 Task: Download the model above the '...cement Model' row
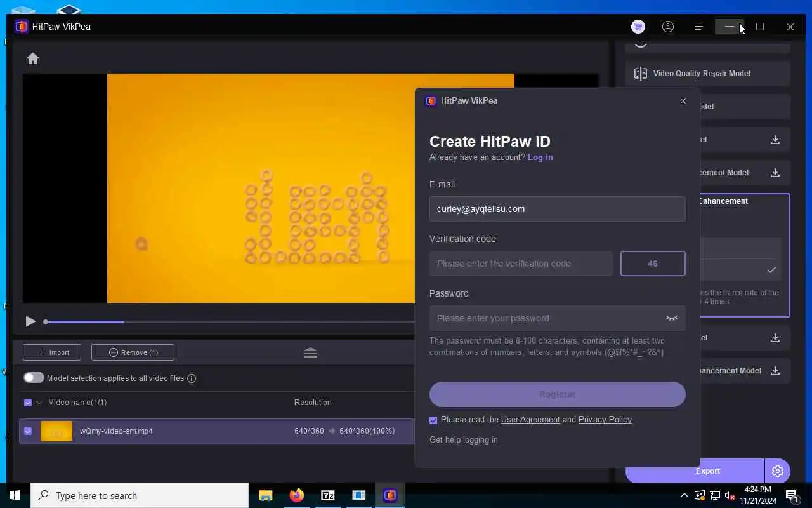[x=775, y=140]
